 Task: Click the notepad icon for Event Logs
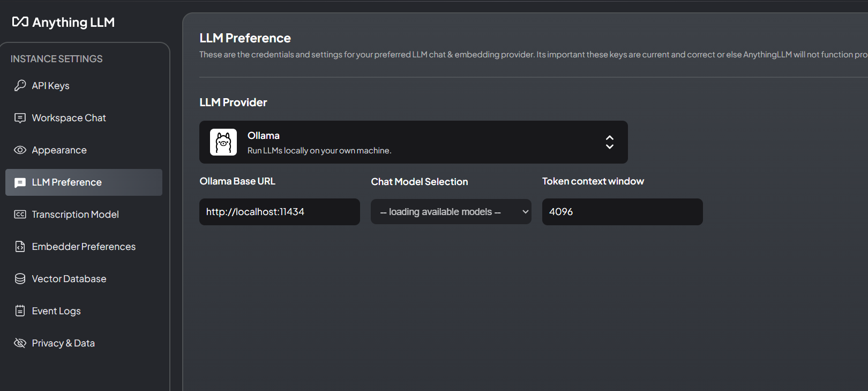20,311
